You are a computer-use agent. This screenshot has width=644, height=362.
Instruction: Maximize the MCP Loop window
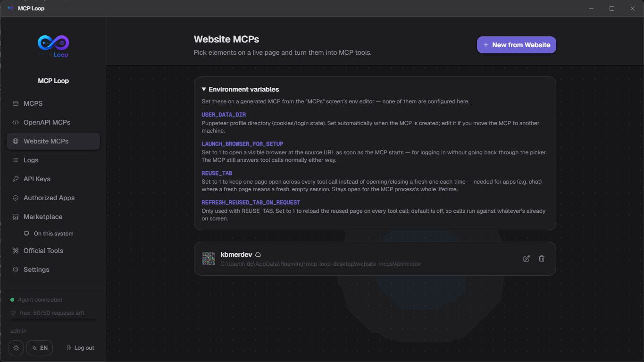tap(612, 8)
